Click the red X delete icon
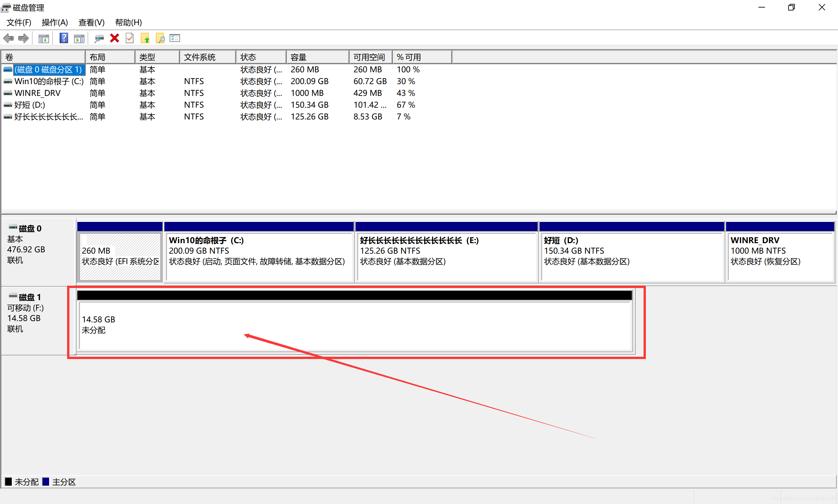 click(x=115, y=38)
